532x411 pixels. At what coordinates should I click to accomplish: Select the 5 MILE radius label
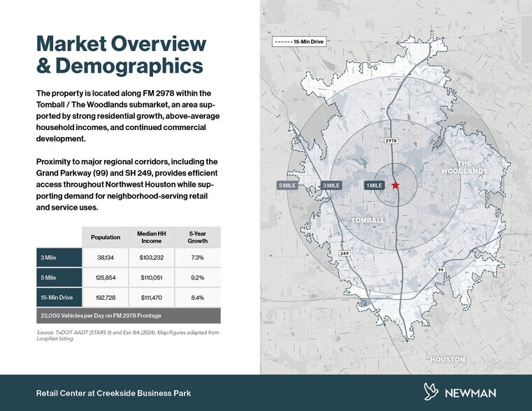tap(288, 185)
